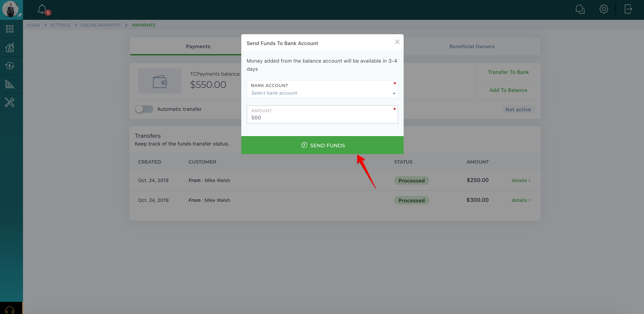644x314 pixels.
Task: Click the support headset icon
Action: 10,310
